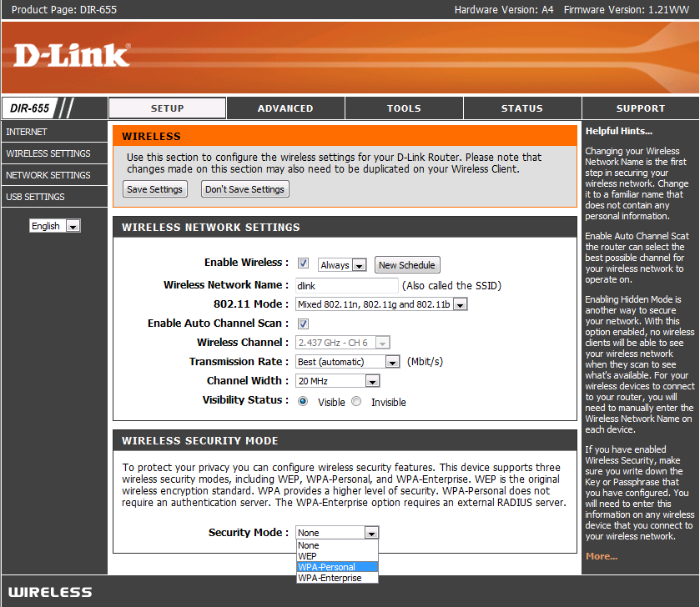
Task: Open Network Settings in the sidebar
Action: pyautogui.click(x=54, y=175)
